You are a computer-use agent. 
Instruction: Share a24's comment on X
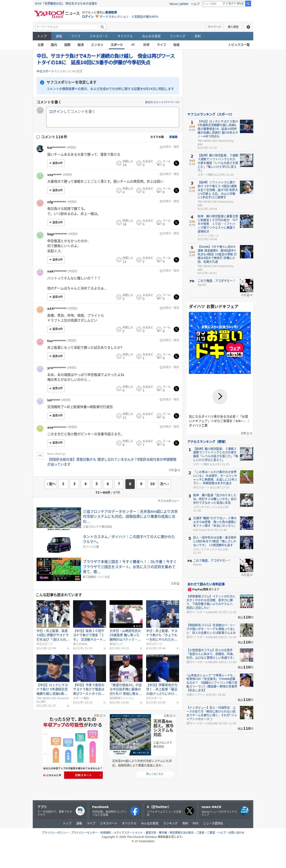coord(176,329)
